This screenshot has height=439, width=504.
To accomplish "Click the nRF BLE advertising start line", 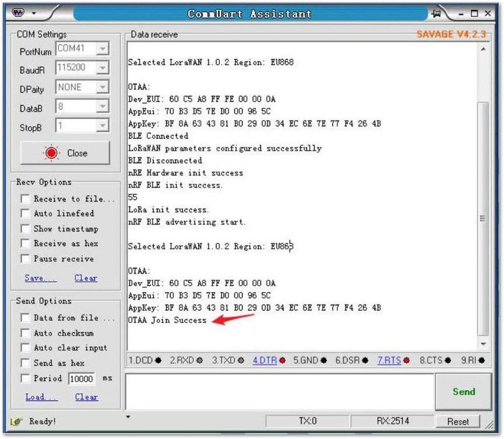I will 187,222.
